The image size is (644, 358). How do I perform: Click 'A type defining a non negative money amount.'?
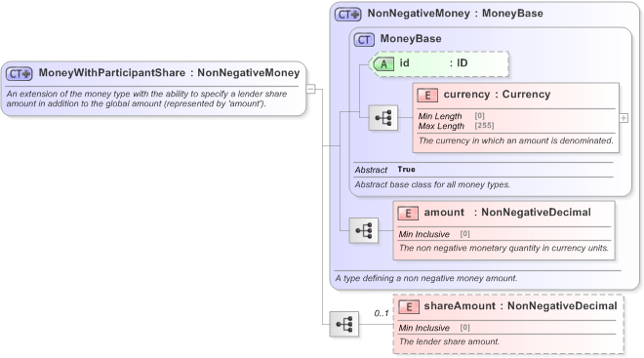pyautogui.click(x=425, y=278)
